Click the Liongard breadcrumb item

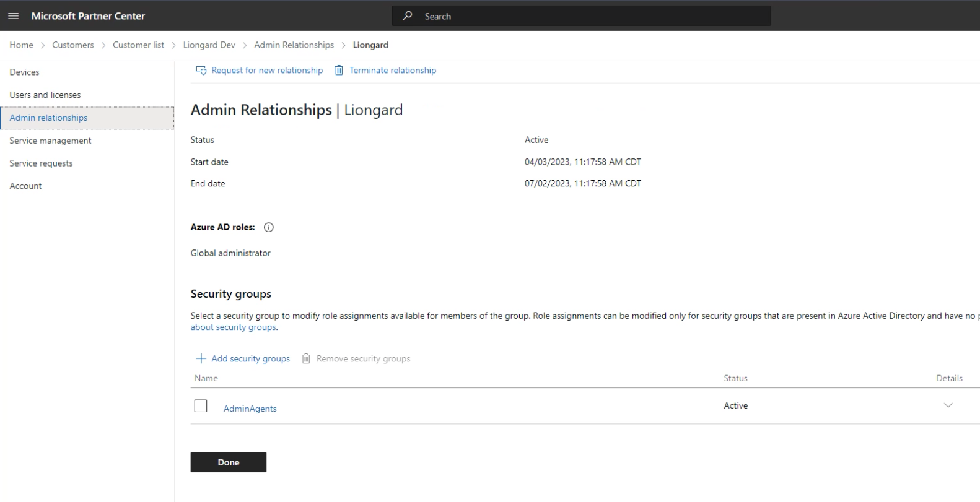(x=370, y=45)
